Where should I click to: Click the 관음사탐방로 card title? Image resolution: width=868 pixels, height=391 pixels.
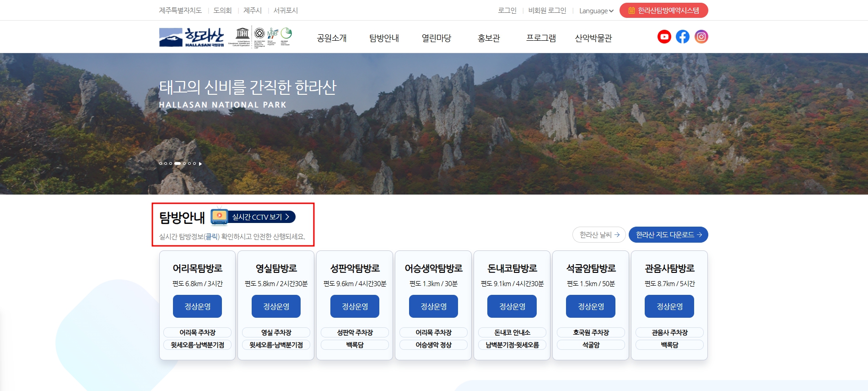click(x=669, y=268)
